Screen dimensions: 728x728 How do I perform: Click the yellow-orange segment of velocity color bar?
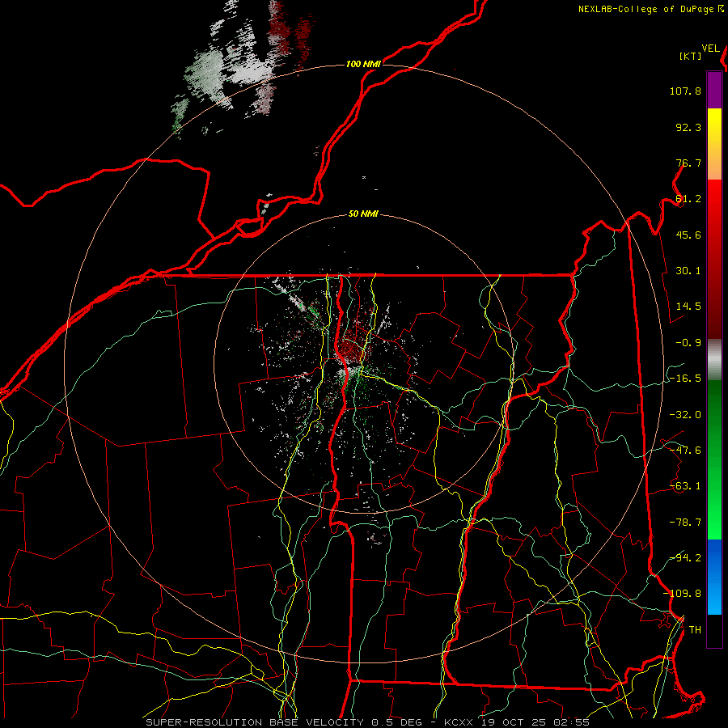pyautogui.click(x=714, y=144)
